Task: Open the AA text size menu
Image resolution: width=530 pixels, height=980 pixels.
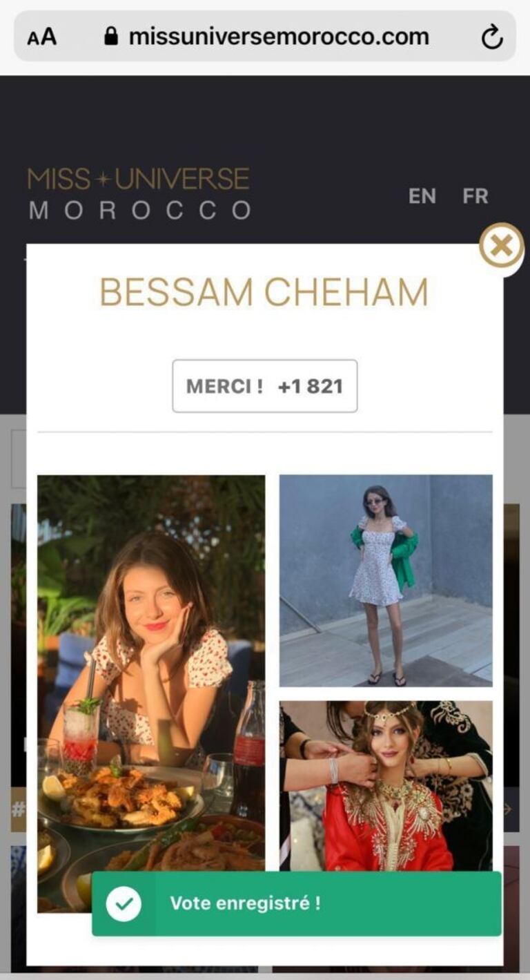Action: (x=41, y=37)
